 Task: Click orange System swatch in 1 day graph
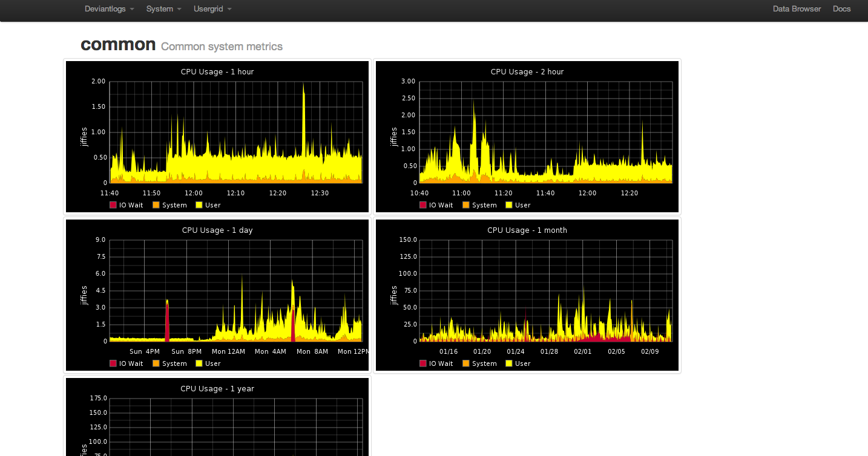pos(156,363)
